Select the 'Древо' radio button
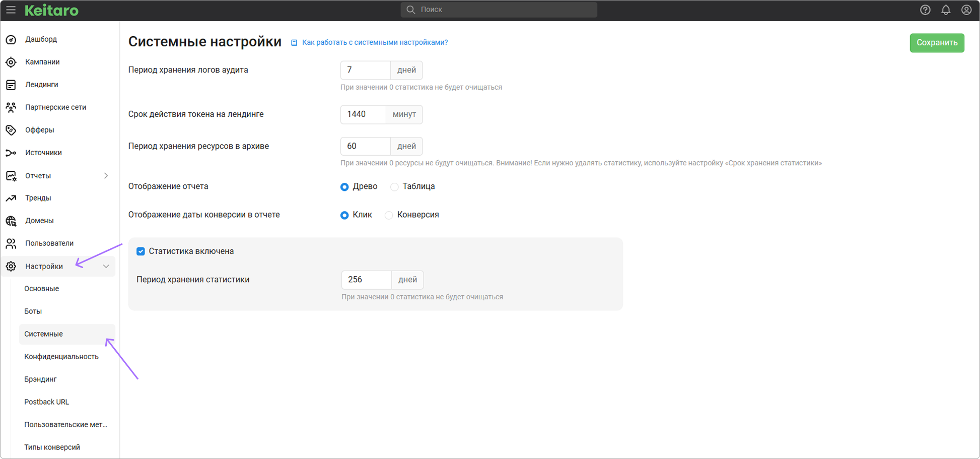The height and width of the screenshot is (459, 980). (x=344, y=187)
